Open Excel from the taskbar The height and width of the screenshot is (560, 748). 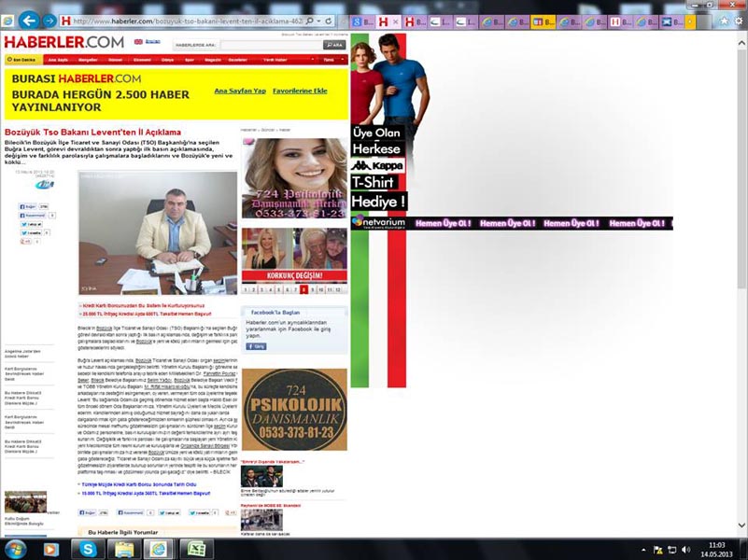click(x=196, y=550)
